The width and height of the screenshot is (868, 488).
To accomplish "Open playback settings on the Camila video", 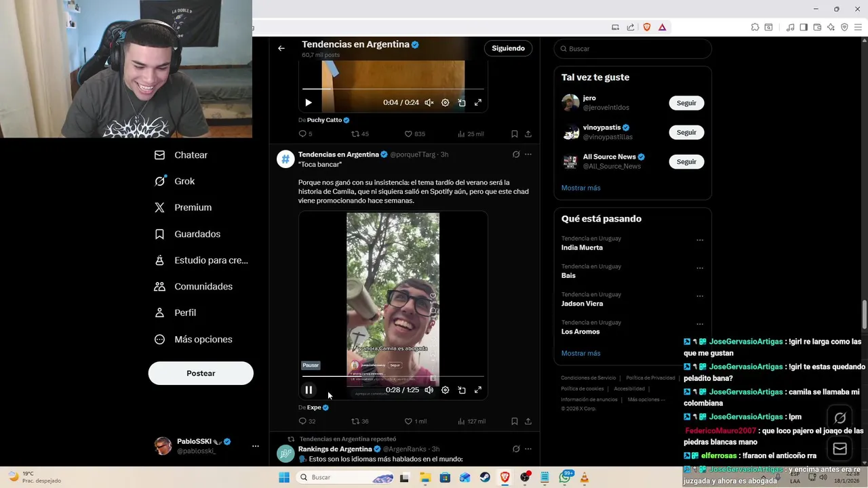I will [x=446, y=390].
